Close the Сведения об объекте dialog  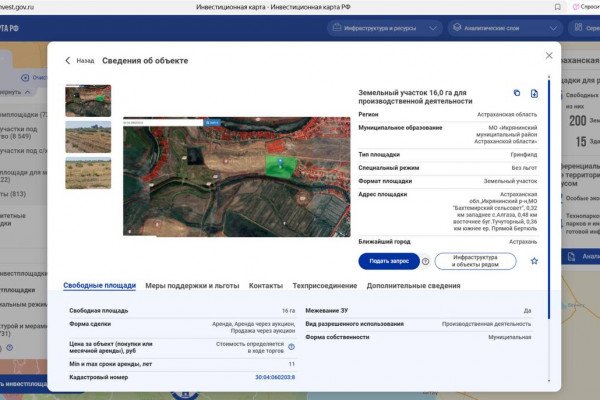click(549, 56)
